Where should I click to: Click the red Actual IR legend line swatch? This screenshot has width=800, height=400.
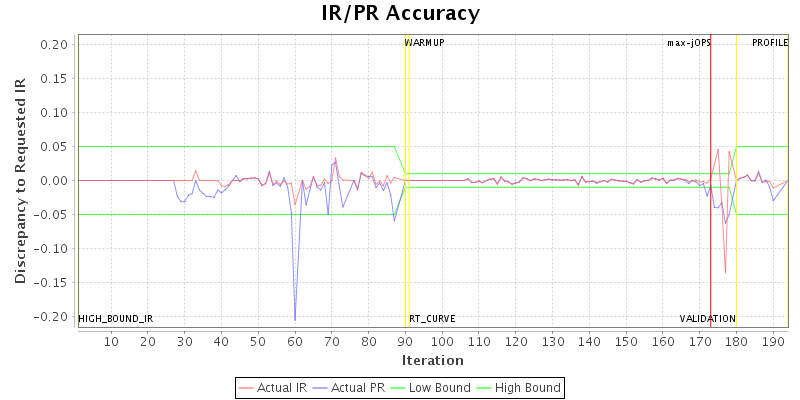[247, 387]
